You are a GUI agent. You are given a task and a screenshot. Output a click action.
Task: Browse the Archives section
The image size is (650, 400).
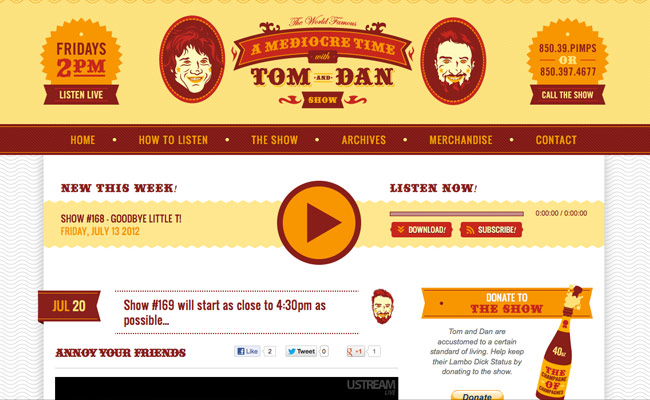(x=364, y=140)
